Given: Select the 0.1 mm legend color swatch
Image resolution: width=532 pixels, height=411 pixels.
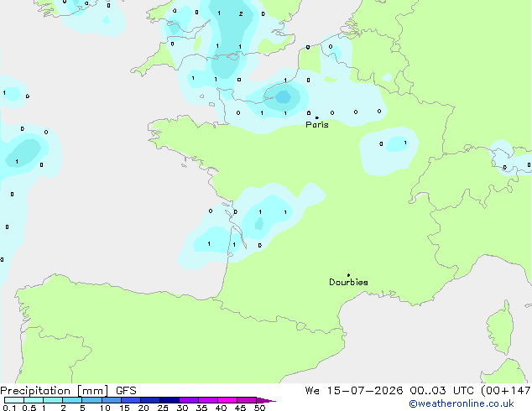Looking at the screenshot, I should click(x=14, y=400).
